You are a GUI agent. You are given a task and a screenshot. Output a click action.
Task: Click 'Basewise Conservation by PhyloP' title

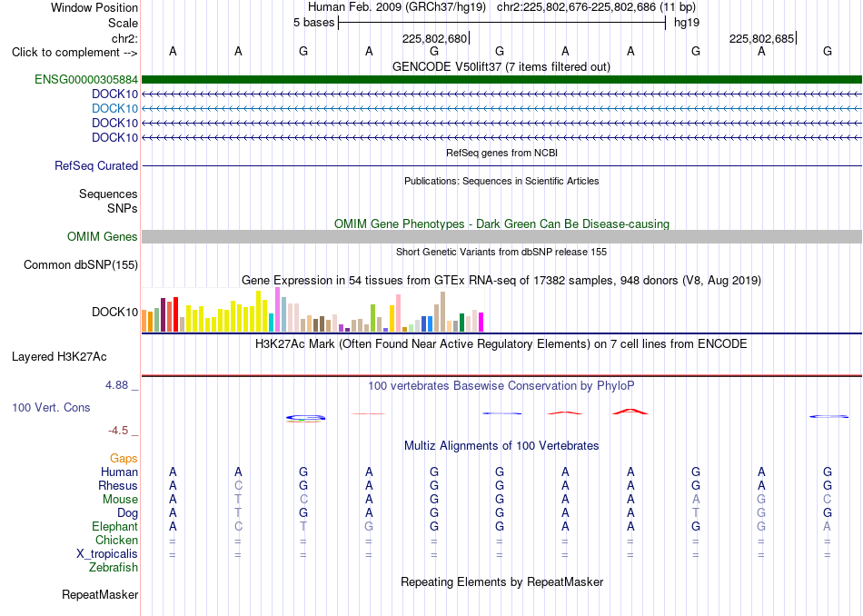tap(501, 385)
